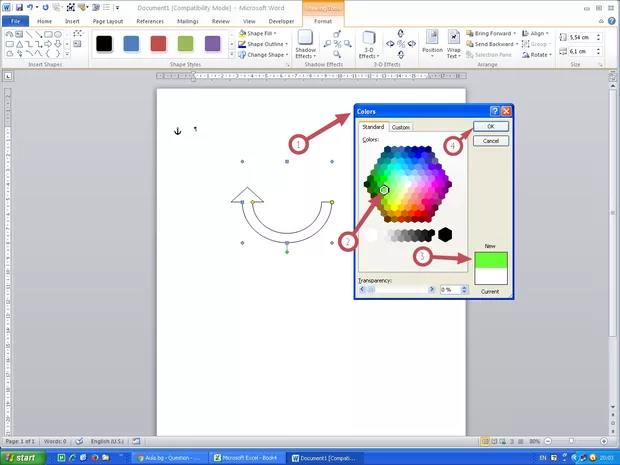Switch to the Custom tab in Colors

(x=401, y=127)
